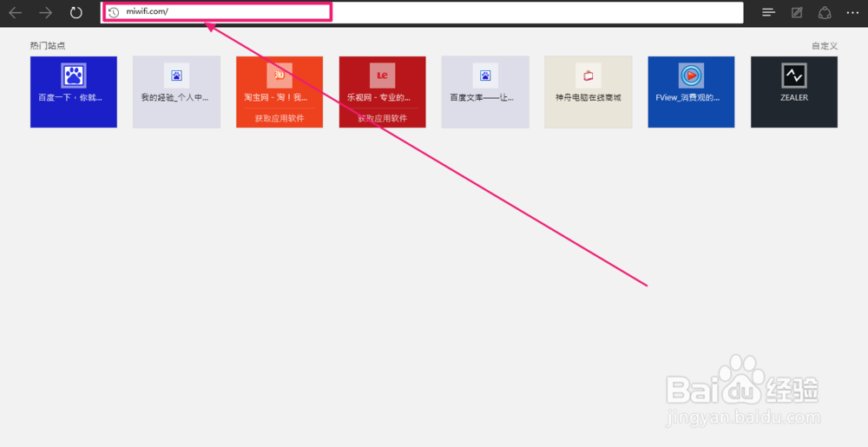Open the ZEALER top site tile
Viewport: 868px width, 447px height.
pos(794,92)
